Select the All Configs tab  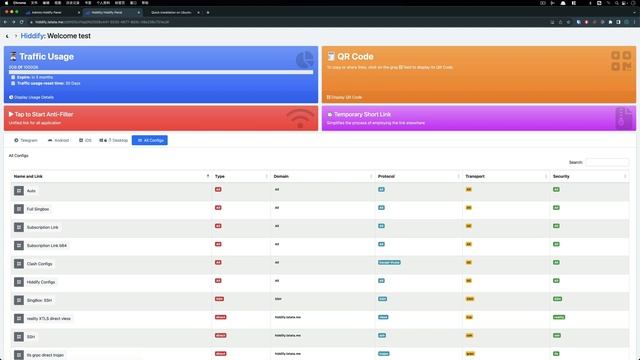coord(150,140)
